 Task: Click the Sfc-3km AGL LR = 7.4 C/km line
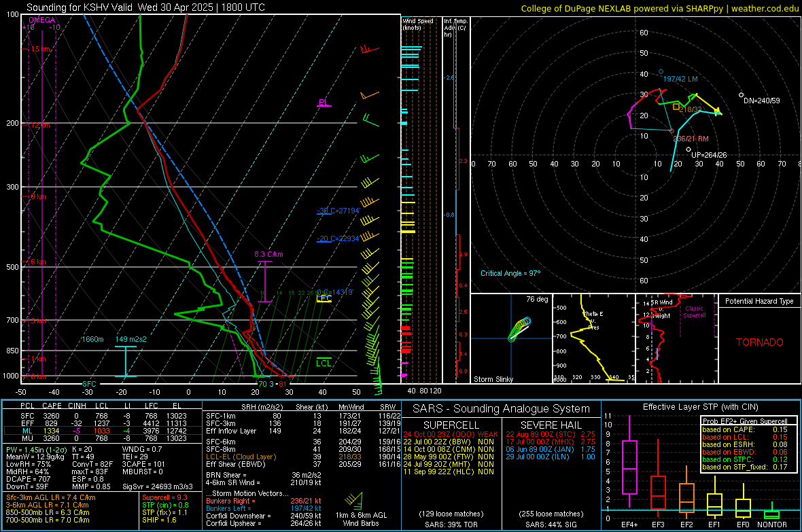click(51, 497)
